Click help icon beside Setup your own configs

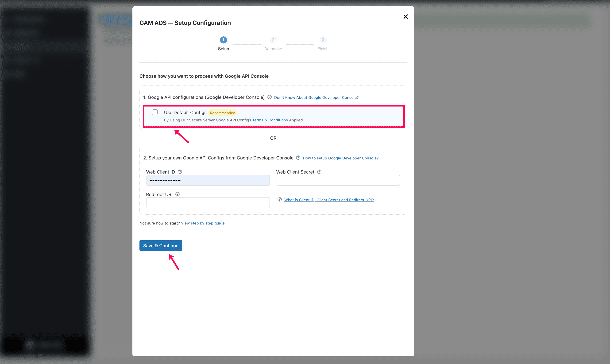[298, 158]
